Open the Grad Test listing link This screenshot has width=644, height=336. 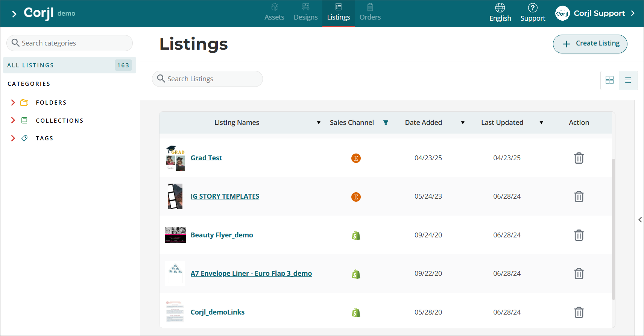tap(206, 158)
